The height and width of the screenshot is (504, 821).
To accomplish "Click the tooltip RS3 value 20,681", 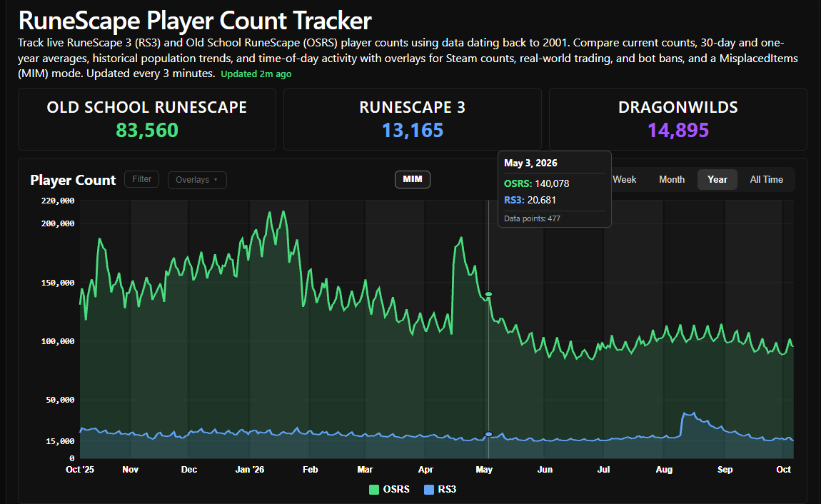I will coord(541,200).
